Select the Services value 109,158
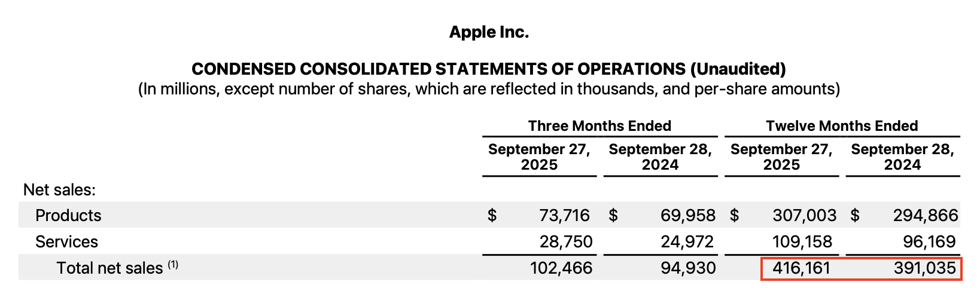The height and width of the screenshot is (288, 980). tap(802, 242)
